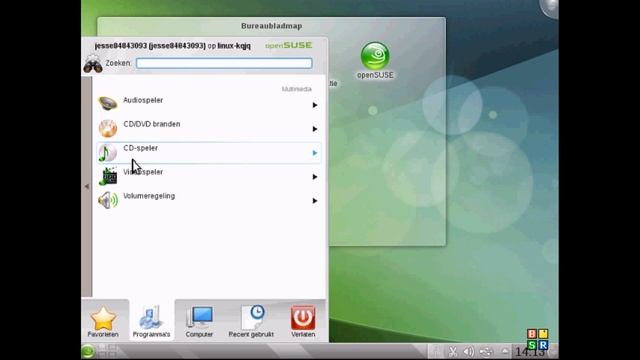
Task: Select the CD-speler music note icon
Action: [x=108, y=153]
